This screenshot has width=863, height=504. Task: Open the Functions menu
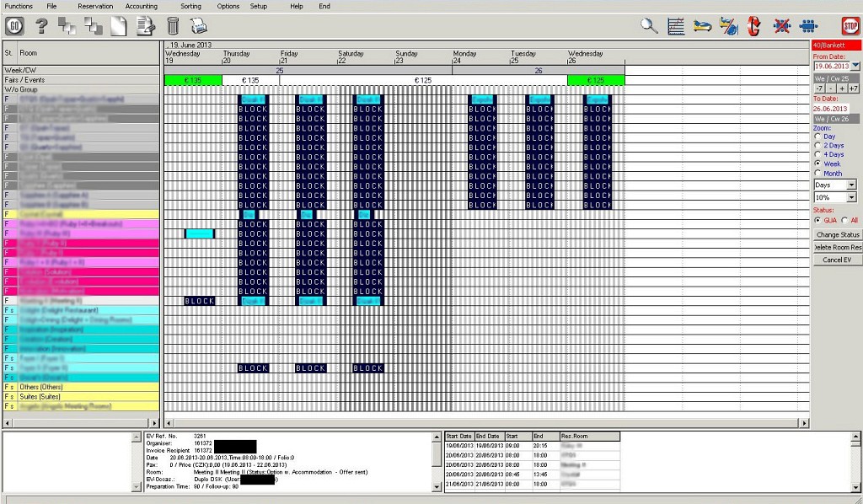19,6
